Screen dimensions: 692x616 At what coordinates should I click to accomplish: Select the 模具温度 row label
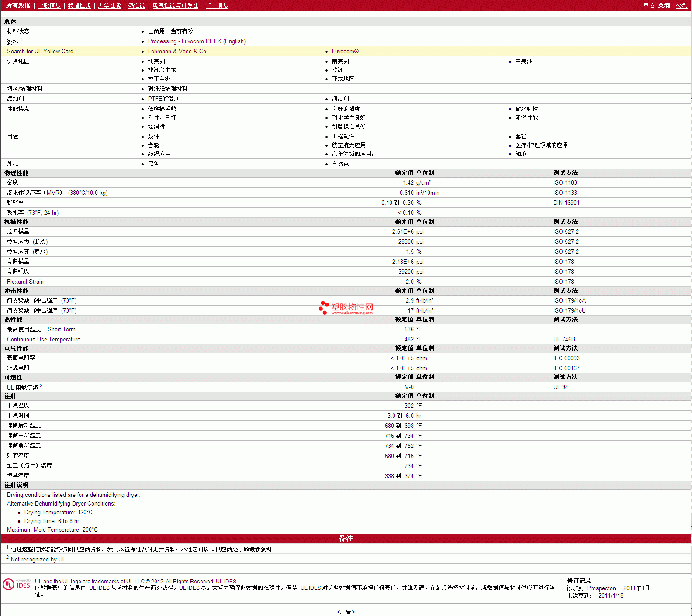(x=18, y=475)
